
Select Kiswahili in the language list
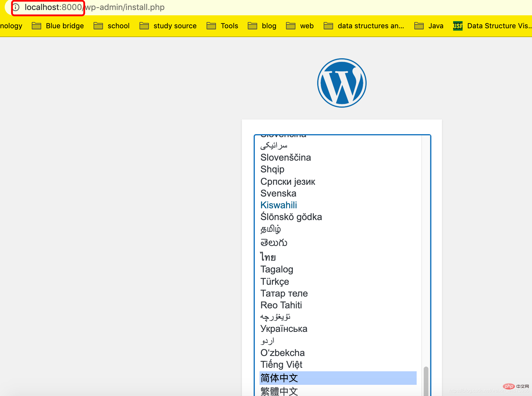[279, 205]
